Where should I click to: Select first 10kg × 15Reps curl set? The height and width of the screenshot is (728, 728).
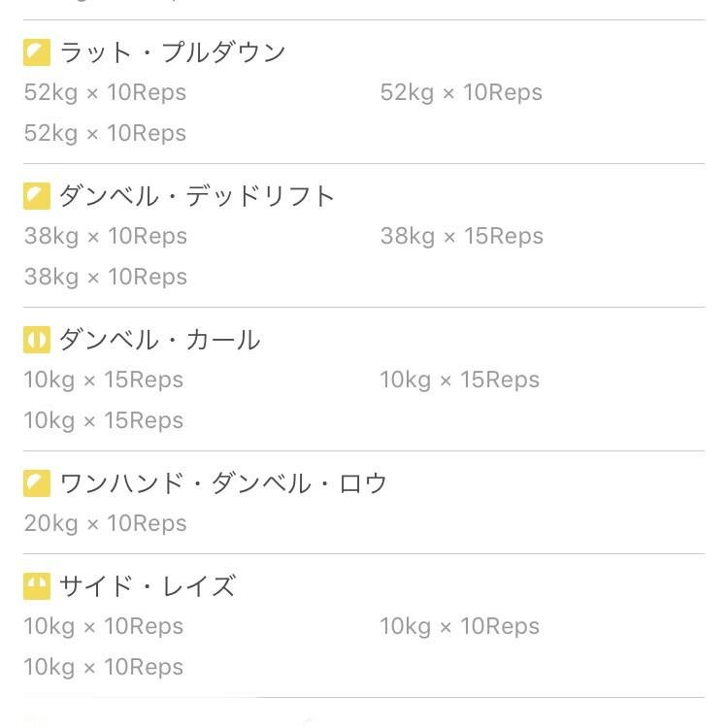(x=104, y=380)
